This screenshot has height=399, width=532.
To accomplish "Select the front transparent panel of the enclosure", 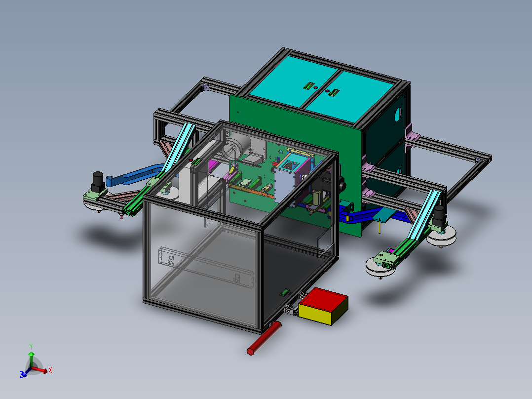I will (x=203, y=264).
